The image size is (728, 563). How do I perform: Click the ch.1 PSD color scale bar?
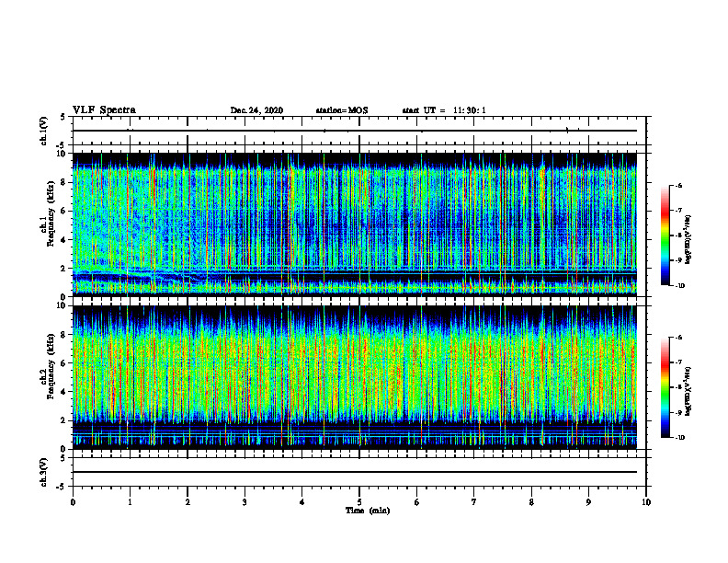tap(665, 236)
